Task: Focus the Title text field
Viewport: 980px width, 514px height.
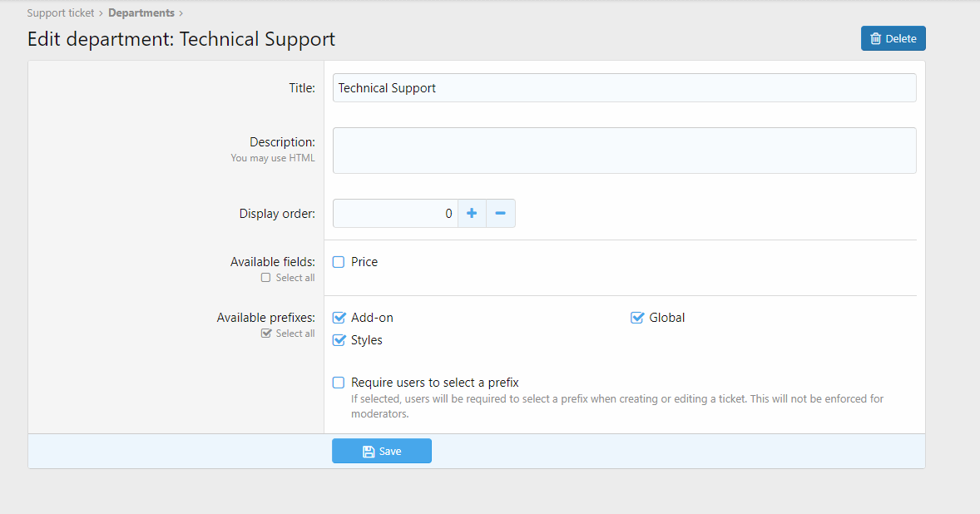Action: pos(624,88)
